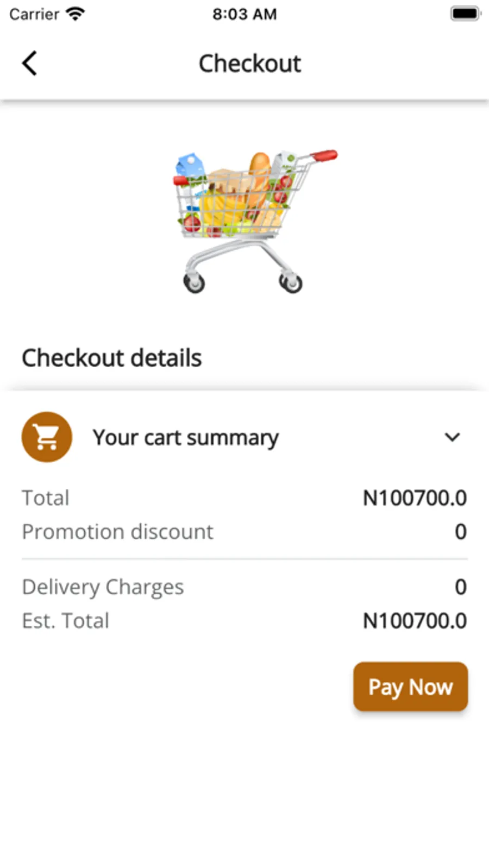The height and width of the screenshot is (868, 489).
Task: Click the Est. Total amount N100700.0
Action: (x=415, y=620)
